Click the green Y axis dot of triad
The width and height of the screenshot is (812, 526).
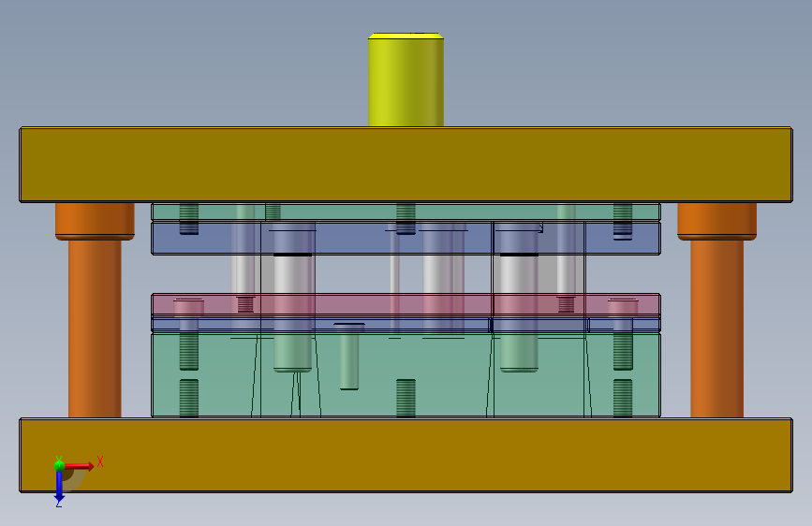pos(59,465)
